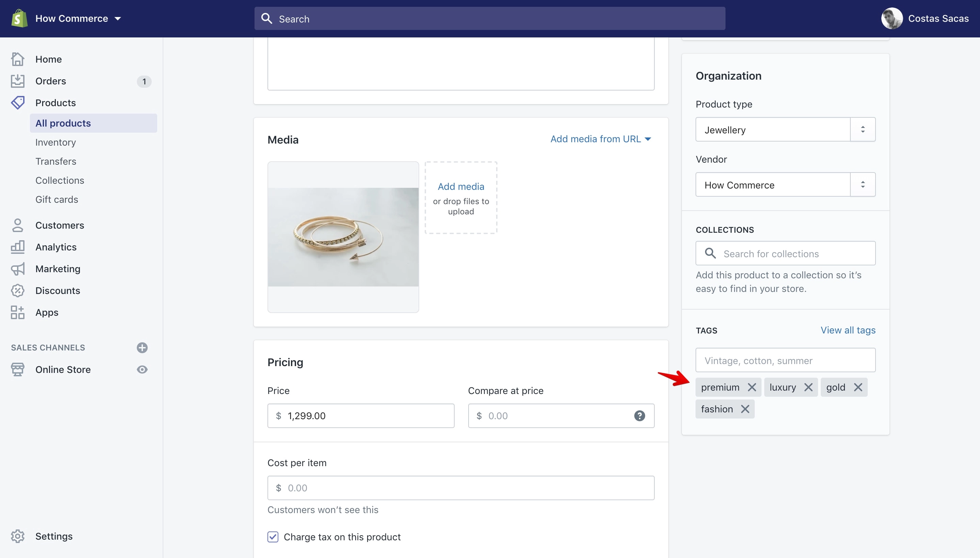Screen dimensions: 980x558
Task: Go to Home in sidebar
Action: pyautogui.click(x=48, y=59)
